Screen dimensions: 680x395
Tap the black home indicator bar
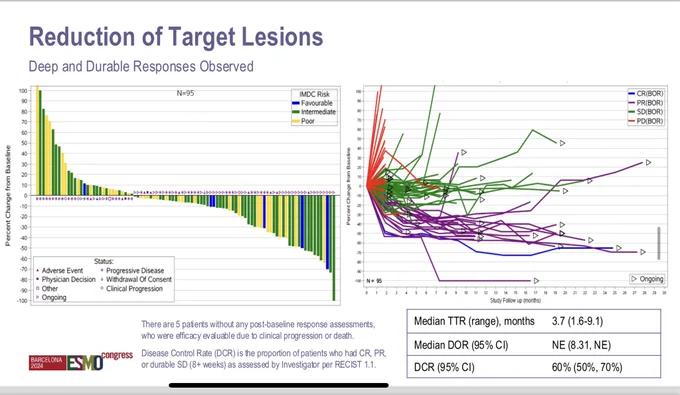279,385
